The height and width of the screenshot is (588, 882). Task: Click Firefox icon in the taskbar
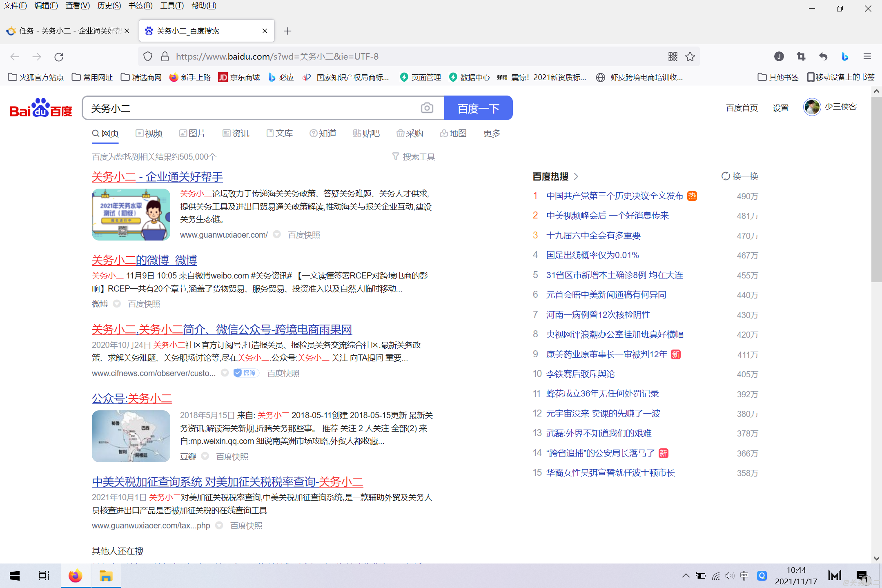coord(75,576)
